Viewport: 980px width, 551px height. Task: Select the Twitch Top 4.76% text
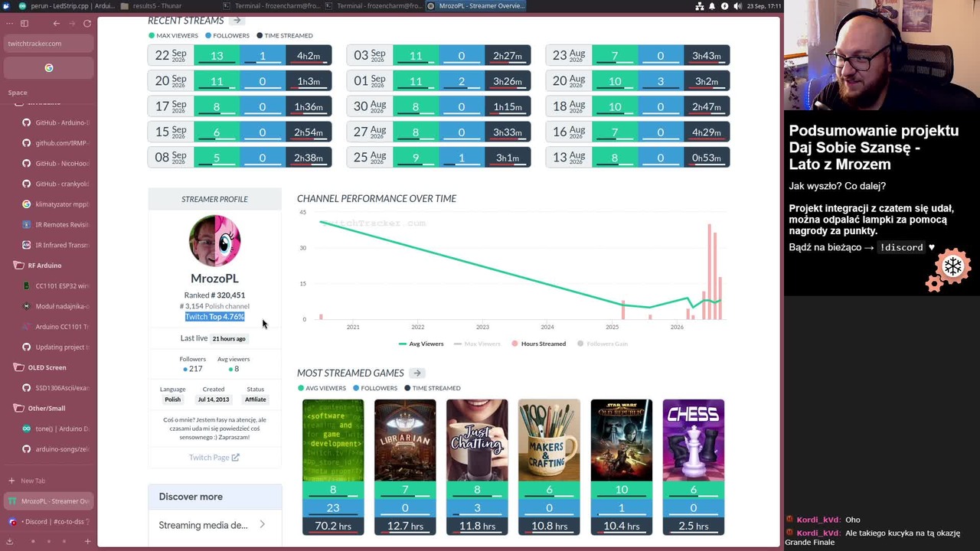point(214,317)
